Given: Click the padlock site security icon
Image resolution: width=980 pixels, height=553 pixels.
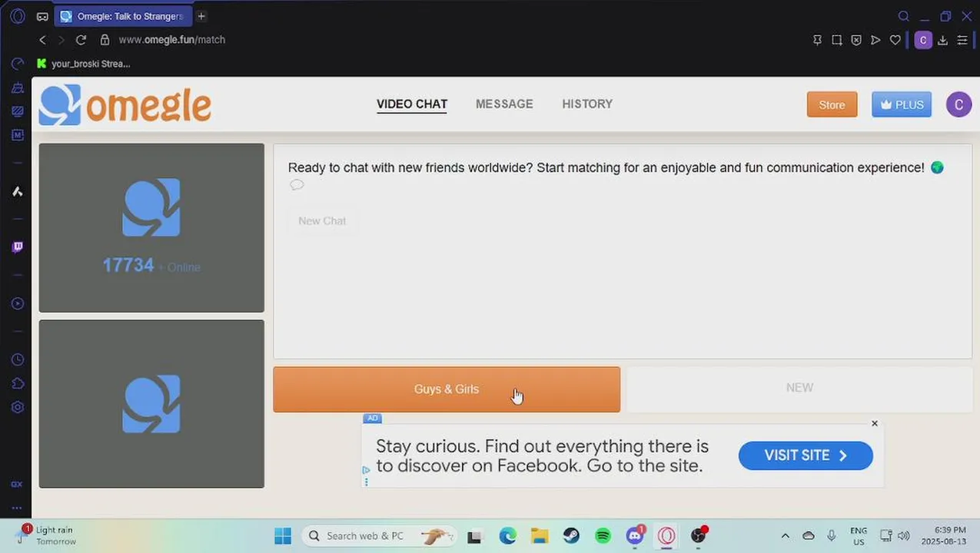Looking at the screenshot, I should tap(105, 40).
